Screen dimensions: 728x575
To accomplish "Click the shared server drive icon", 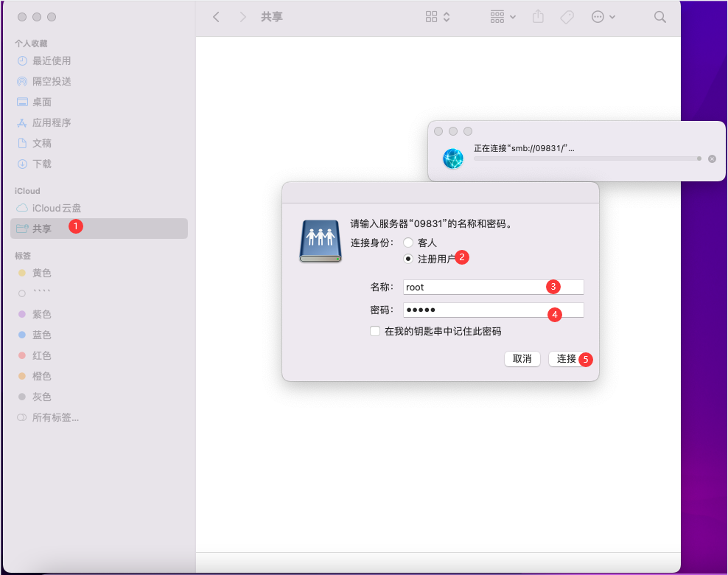I will 321,241.
